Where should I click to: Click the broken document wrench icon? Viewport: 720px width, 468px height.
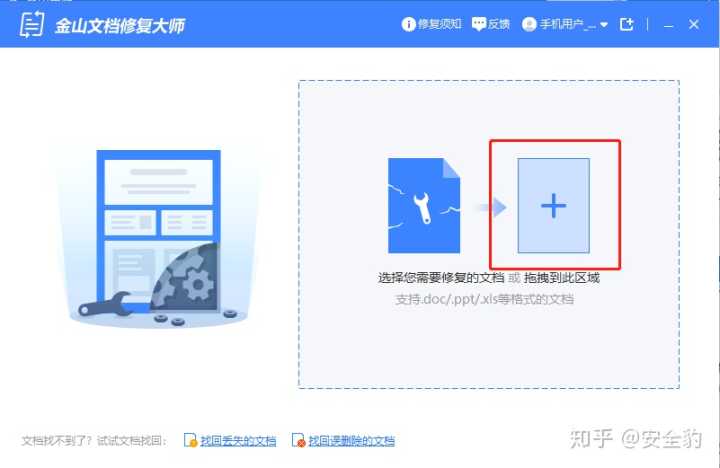[424, 205]
